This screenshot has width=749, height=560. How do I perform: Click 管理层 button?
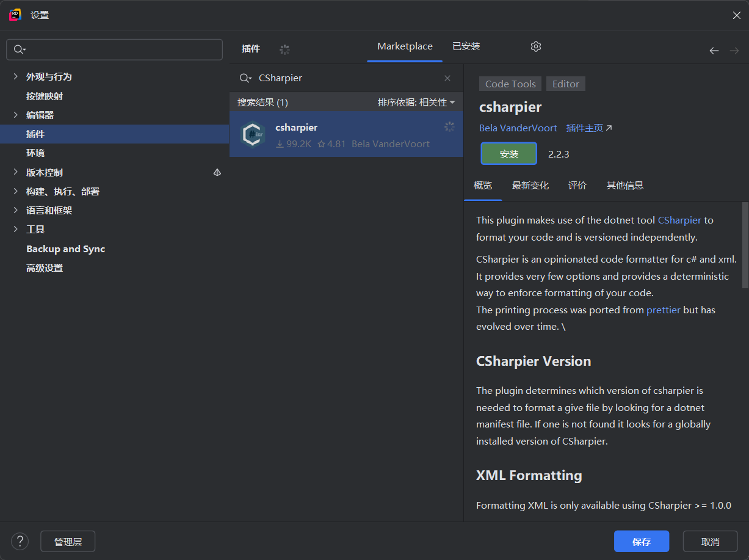68,542
